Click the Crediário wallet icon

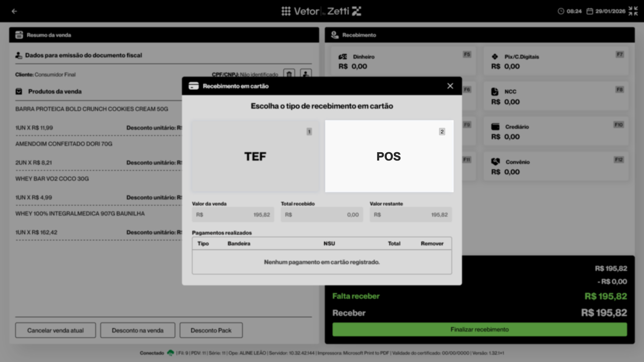pyautogui.click(x=495, y=127)
